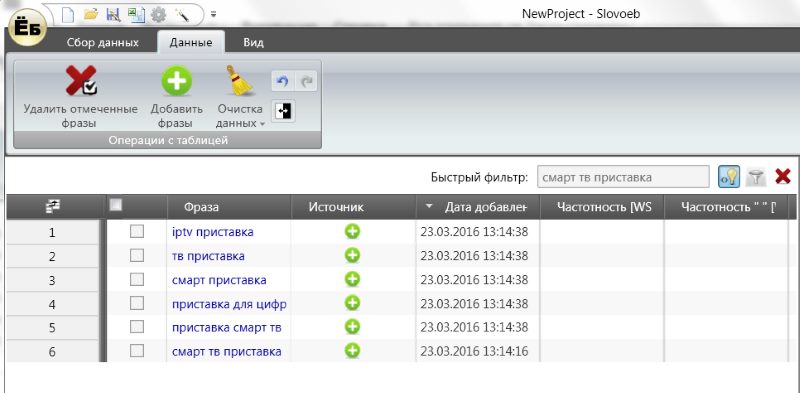Image resolution: width=800 pixels, height=393 pixels.
Task: Expand quick access toolbar customize arrow
Action: tap(213, 15)
